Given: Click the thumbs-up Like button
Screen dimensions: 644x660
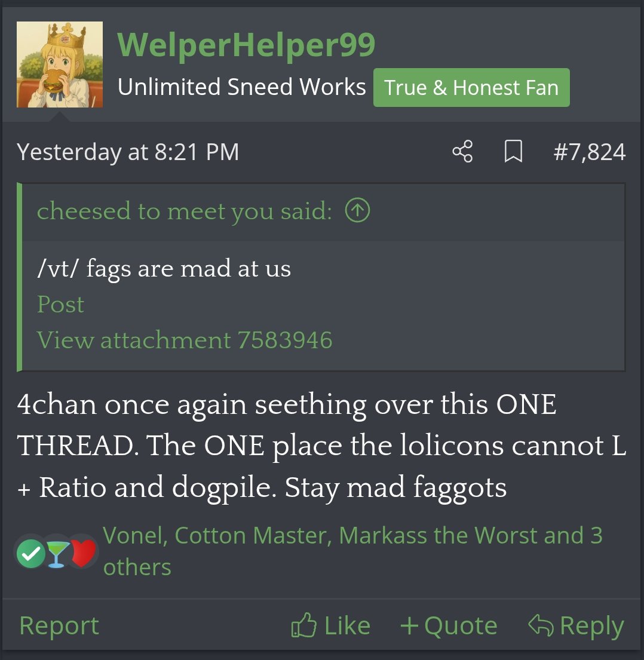Looking at the screenshot, I should coord(331,625).
